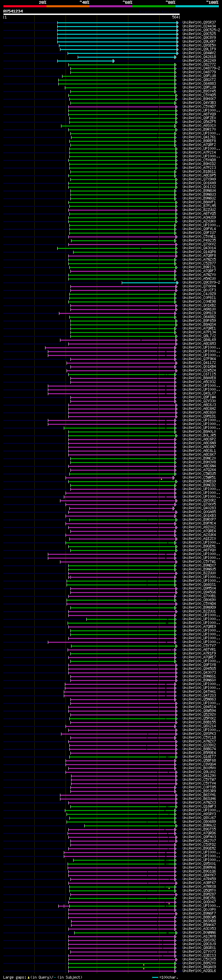Select label UniRef100_B0LJR5

coord(199,436)
